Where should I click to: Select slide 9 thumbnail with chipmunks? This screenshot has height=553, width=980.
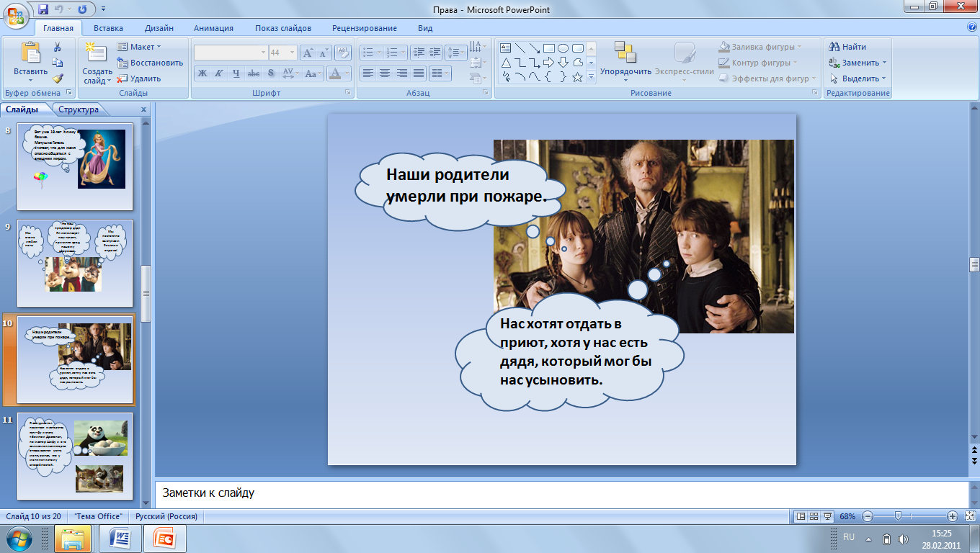click(x=75, y=264)
